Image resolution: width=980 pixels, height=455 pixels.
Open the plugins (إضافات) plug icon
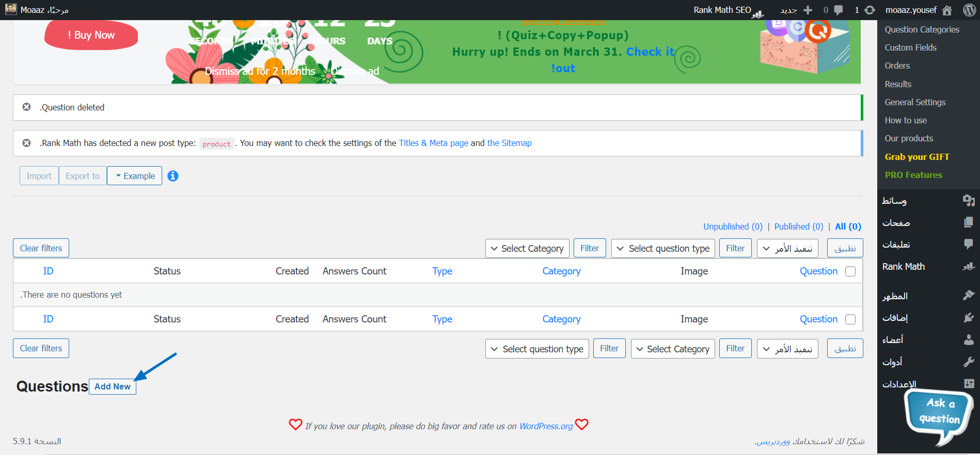969,317
